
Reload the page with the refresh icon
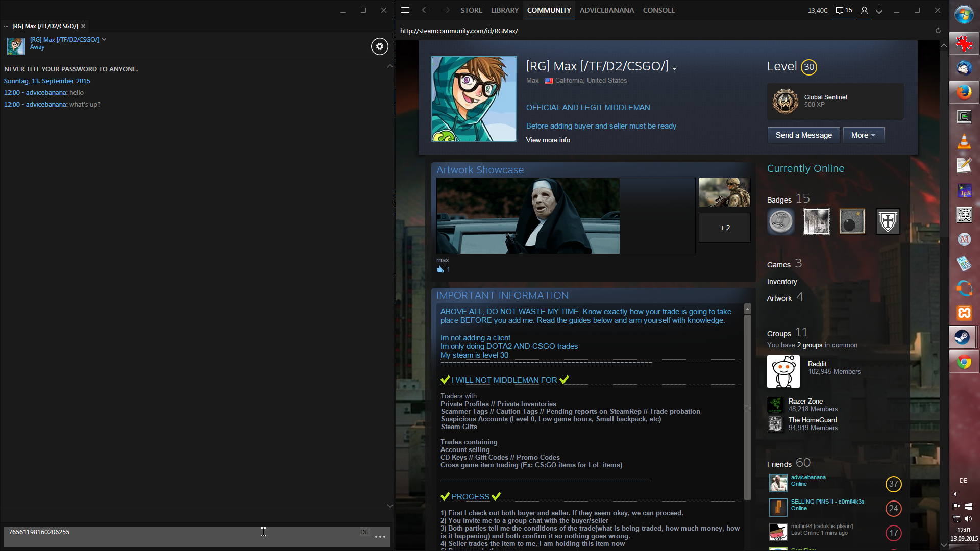[x=938, y=31]
